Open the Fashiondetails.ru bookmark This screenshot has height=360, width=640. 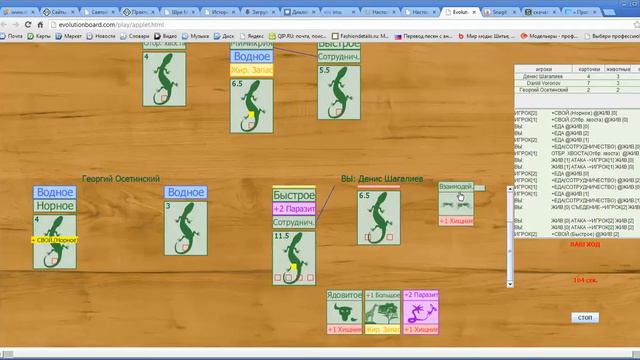[x=360, y=36]
